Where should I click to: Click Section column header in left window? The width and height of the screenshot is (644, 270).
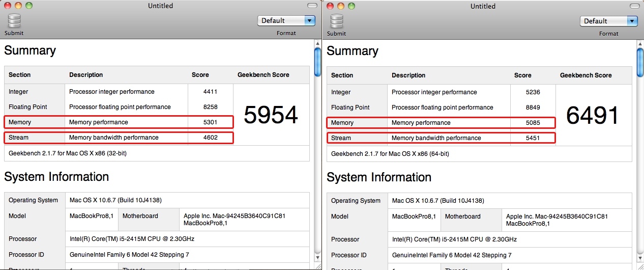click(20, 75)
